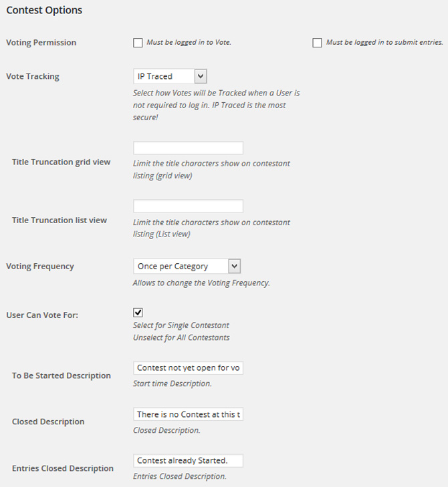Click the Voting Frequency label
Viewport: 448px width, 487px height.
point(40,267)
